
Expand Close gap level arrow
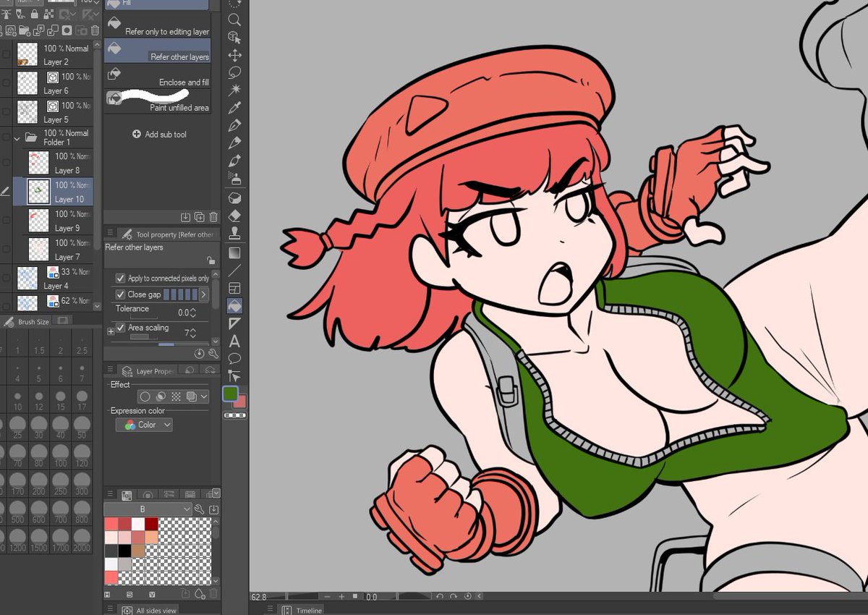pos(203,294)
